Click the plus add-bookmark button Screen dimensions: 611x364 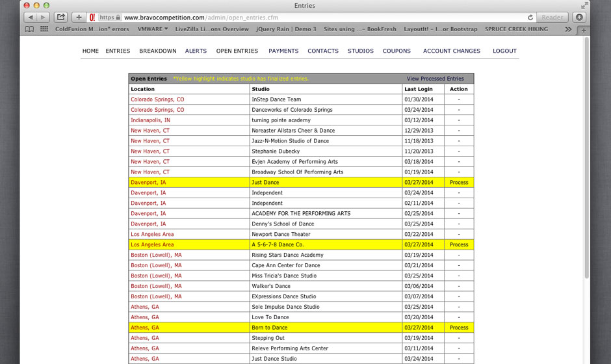tap(79, 17)
